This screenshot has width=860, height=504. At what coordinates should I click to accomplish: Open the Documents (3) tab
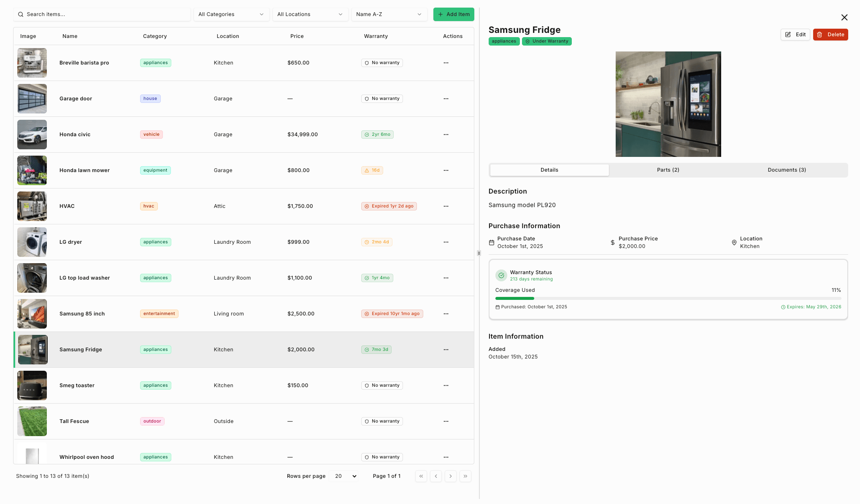[787, 170]
